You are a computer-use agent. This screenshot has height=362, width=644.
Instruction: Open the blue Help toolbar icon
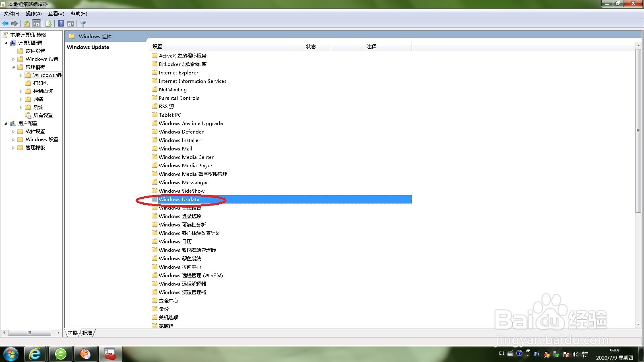(61, 24)
